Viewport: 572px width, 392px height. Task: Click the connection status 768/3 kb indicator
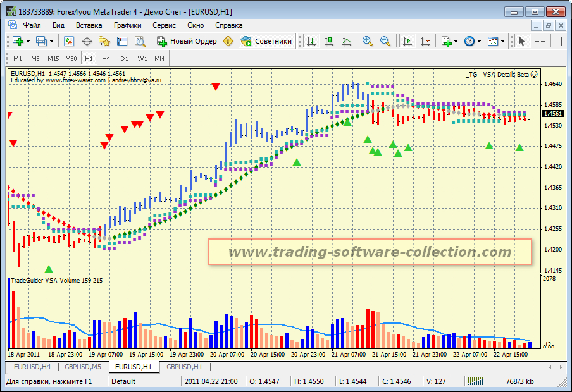pos(519,381)
